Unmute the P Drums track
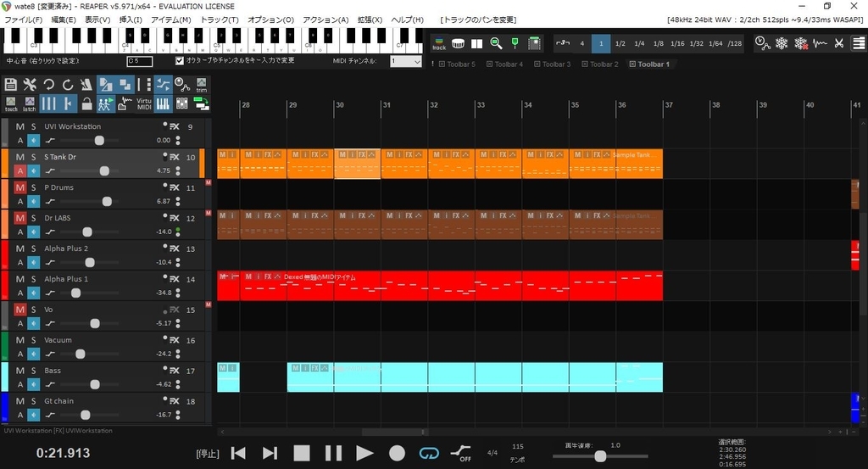 [x=20, y=187]
